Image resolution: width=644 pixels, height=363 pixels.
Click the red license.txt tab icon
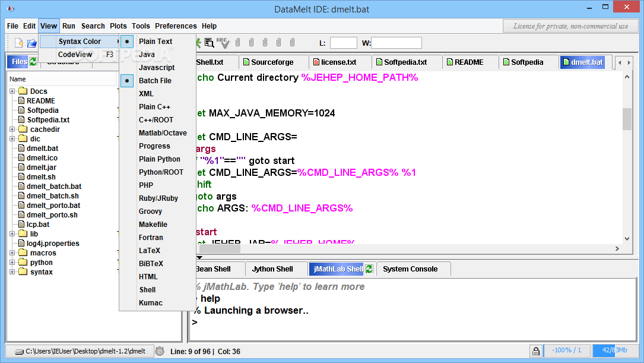click(316, 62)
